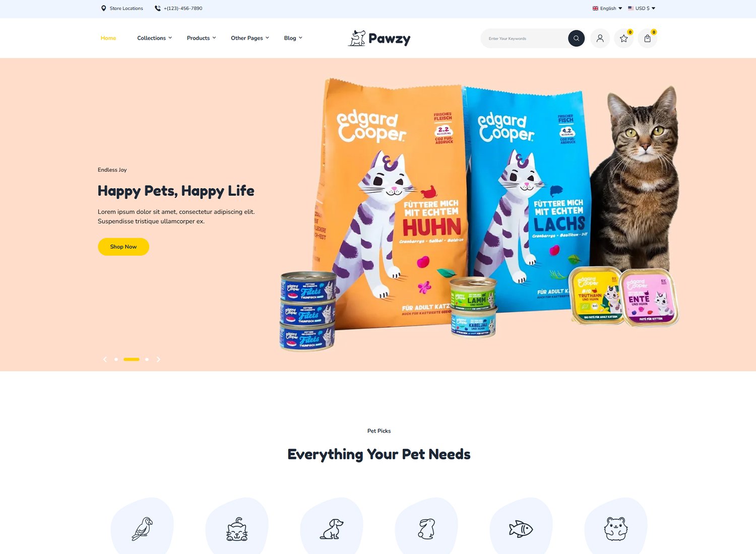
Task: Click the search magnifier icon button
Action: click(x=576, y=38)
